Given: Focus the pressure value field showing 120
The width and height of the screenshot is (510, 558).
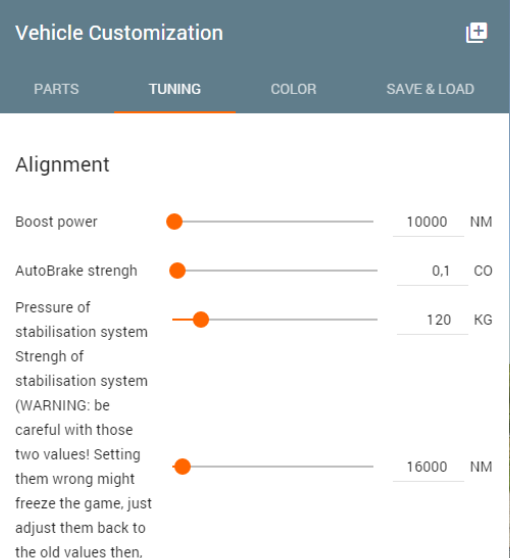Looking at the screenshot, I should pos(432,320).
